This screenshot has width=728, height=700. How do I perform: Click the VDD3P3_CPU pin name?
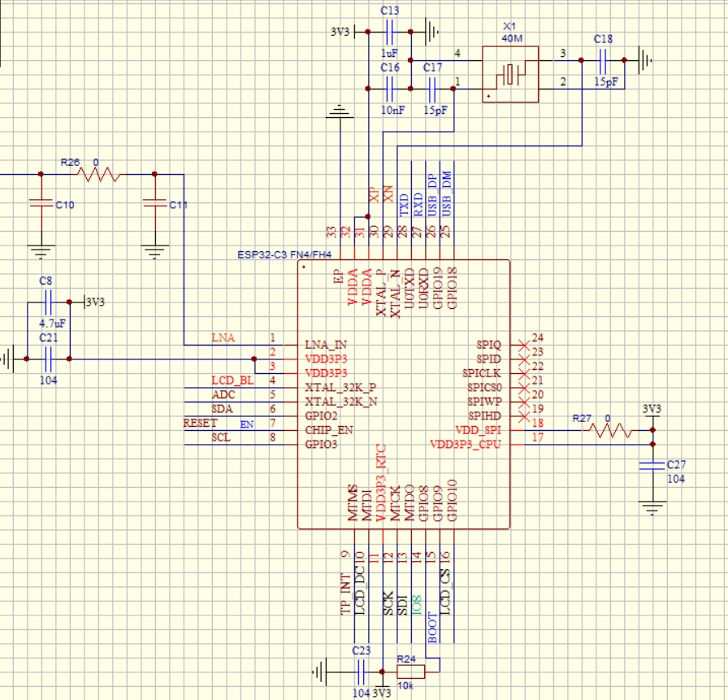466,445
